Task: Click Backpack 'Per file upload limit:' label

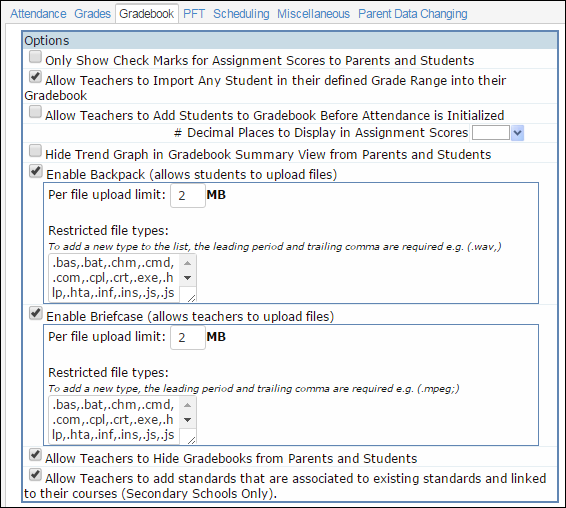Action: coord(107,195)
